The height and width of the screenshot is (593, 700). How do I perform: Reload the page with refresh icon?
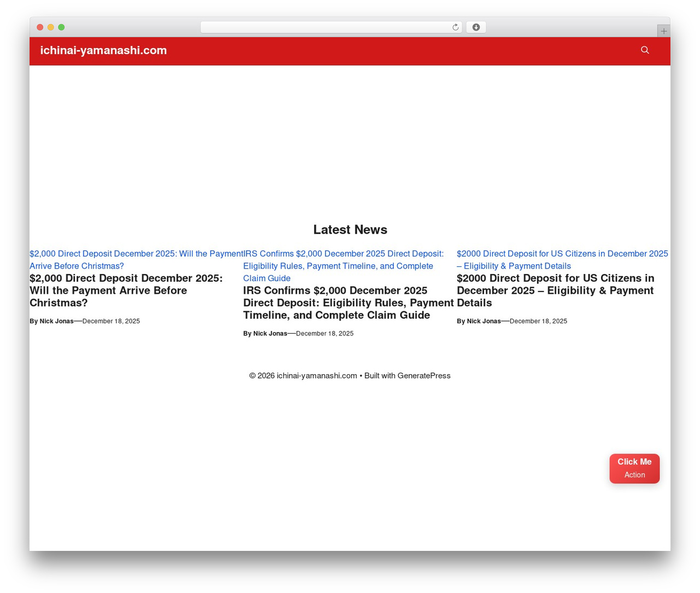(455, 27)
